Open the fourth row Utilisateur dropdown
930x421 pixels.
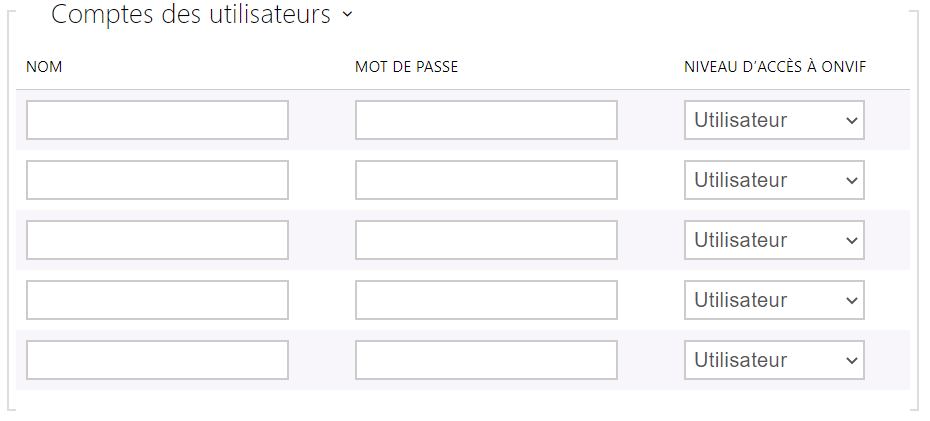(x=774, y=300)
